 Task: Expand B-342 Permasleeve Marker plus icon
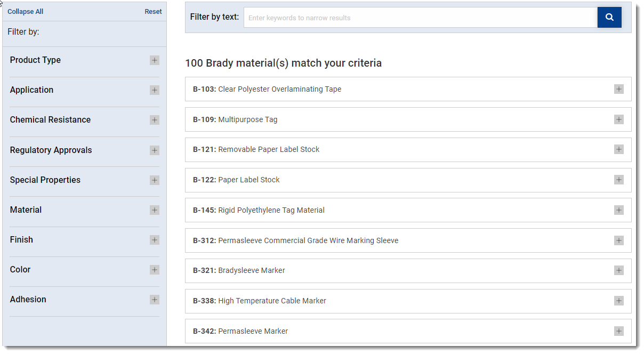(x=619, y=331)
